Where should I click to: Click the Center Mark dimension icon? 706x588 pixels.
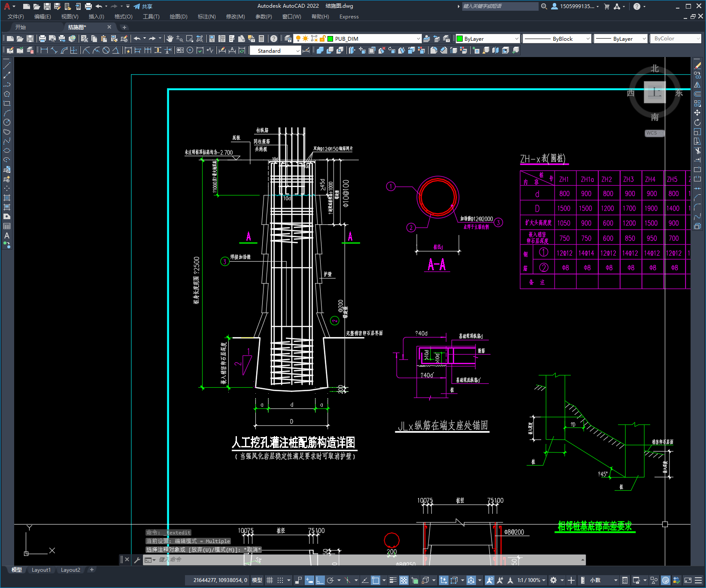tap(190, 50)
